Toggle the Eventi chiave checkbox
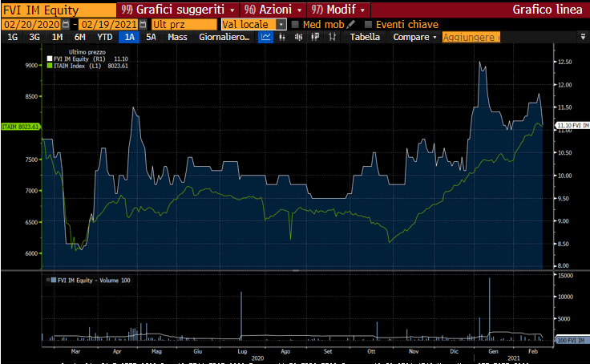Viewport: 590px width, 364px height. (369, 24)
